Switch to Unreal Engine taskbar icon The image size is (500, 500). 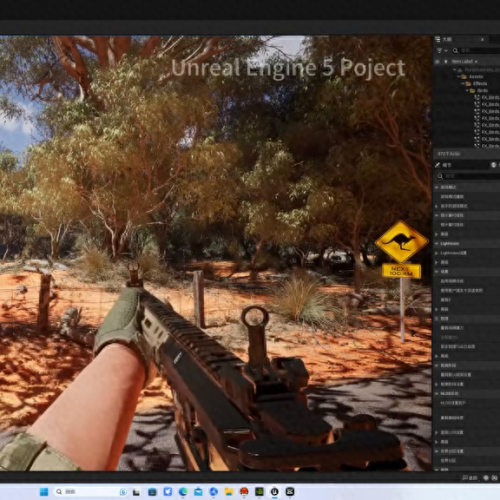pos(275,492)
